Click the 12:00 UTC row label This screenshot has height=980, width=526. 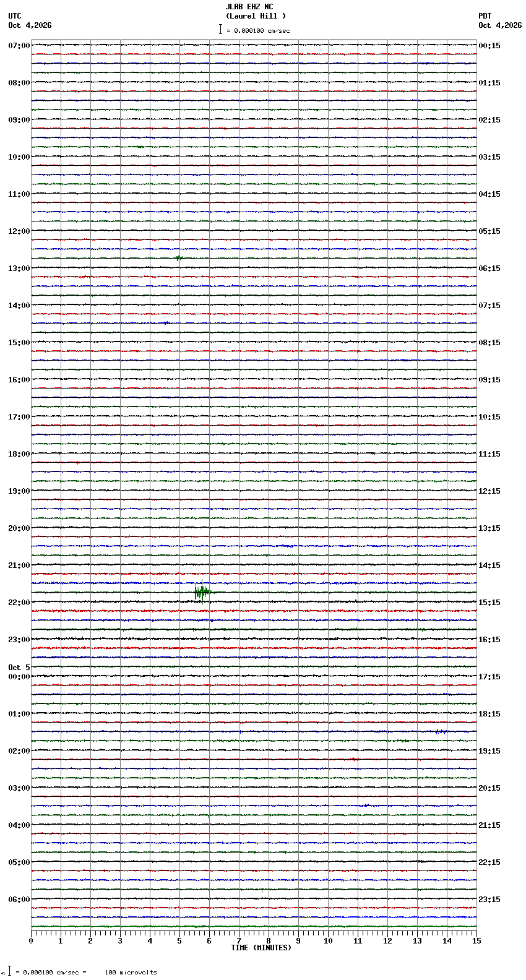(19, 231)
